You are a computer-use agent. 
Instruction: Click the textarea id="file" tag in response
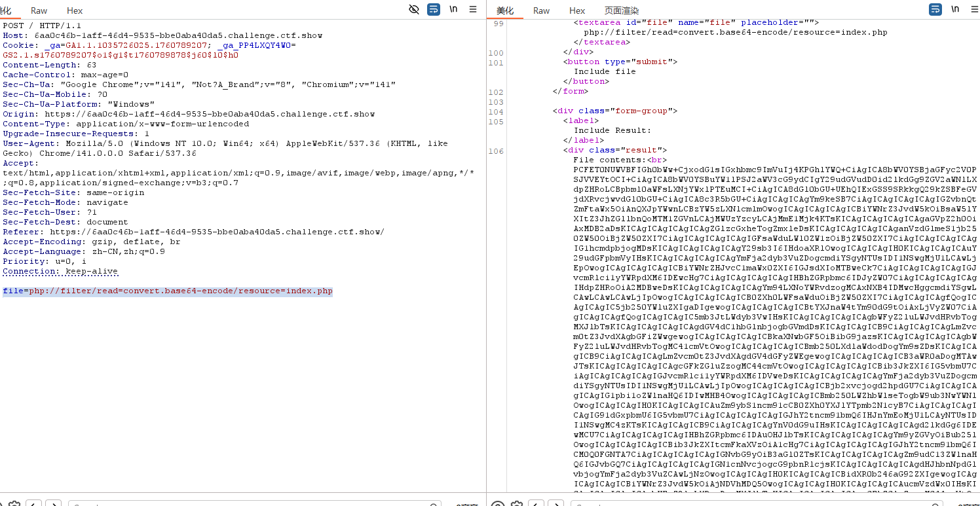[696, 22]
